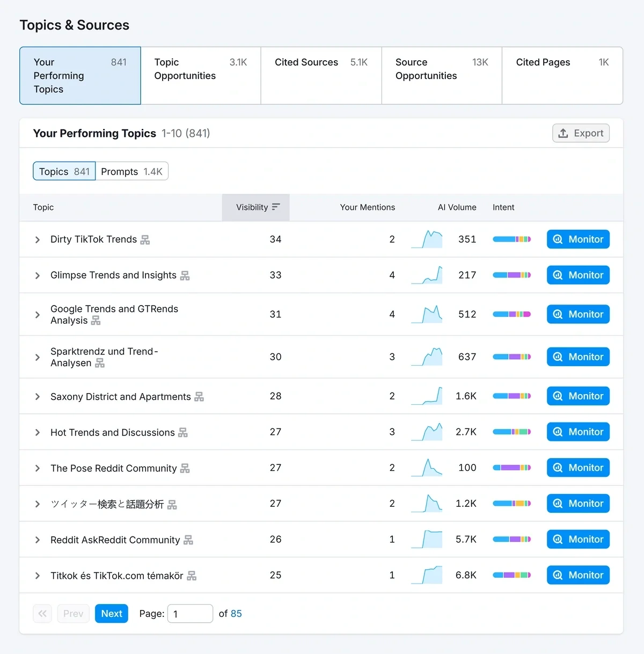Click the upload icon inside the Export button
This screenshot has width=644, height=654.
[x=564, y=133]
